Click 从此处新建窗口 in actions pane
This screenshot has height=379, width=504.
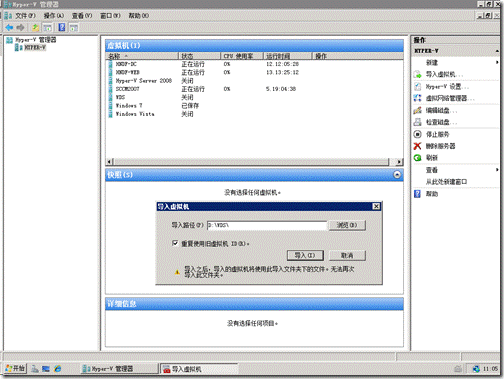coord(446,182)
